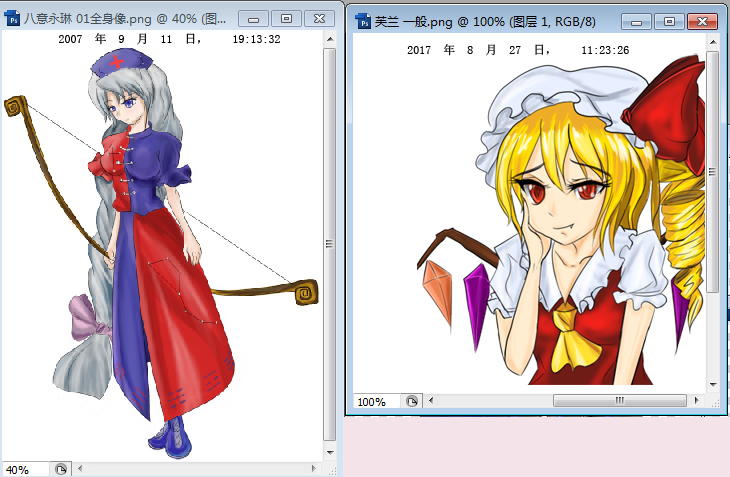Click the resize grip of the 八意永琳 window
The height and width of the screenshot is (477, 730).
tap(331, 470)
